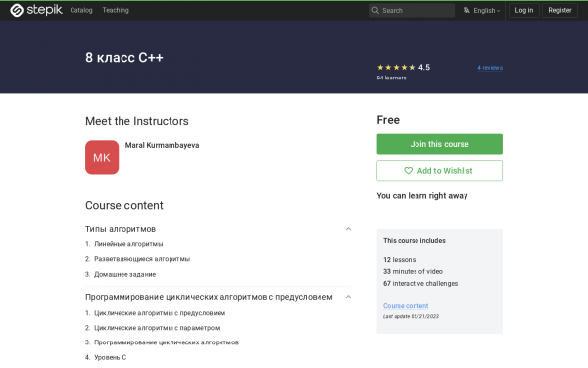Click the 4.5 rating value
The height and width of the screenshot is (368, 588).
(x=424, y=67)
